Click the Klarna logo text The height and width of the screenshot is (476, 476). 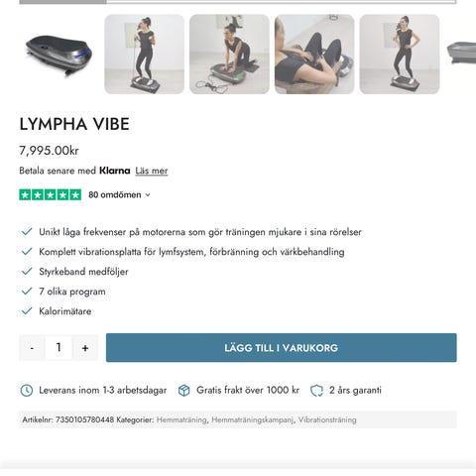[115, 171]
